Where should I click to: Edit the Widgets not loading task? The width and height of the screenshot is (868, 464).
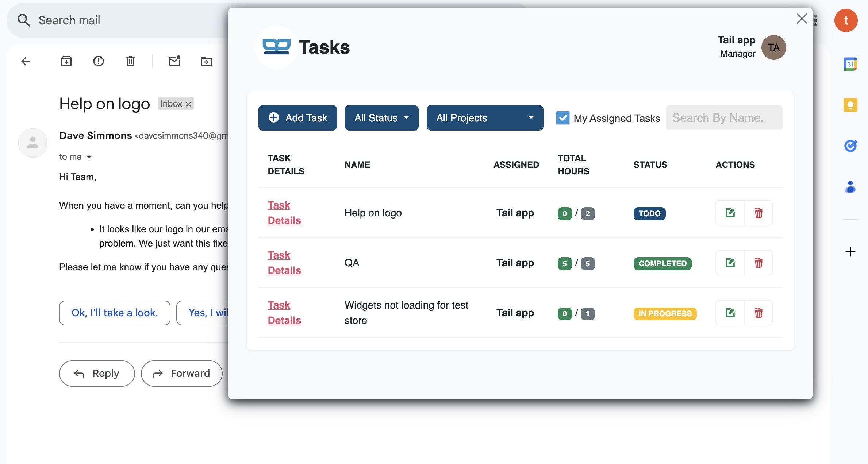pos(730,313)
